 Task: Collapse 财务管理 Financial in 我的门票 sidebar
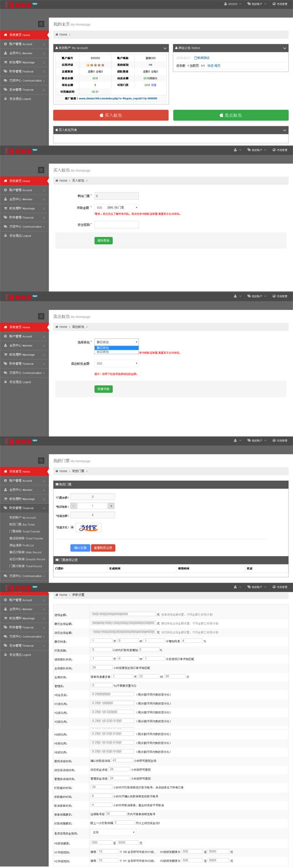(24, 508)
